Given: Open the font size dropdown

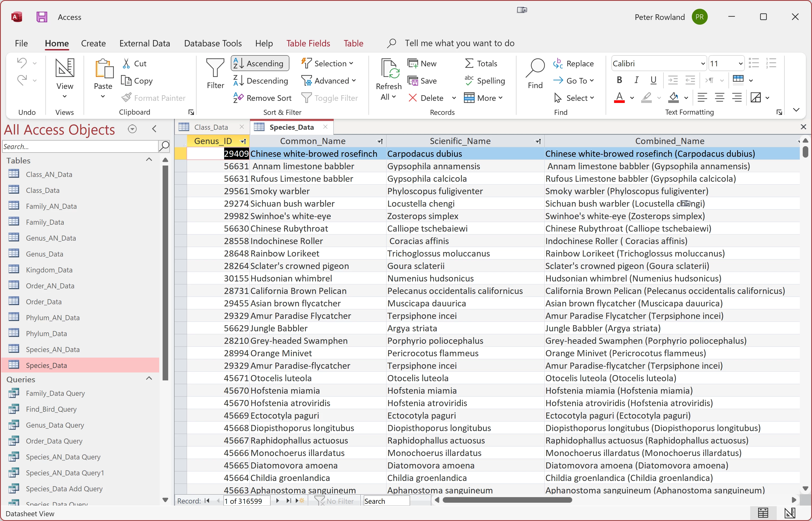Looking at the screenshot, I should coord(740,64).
